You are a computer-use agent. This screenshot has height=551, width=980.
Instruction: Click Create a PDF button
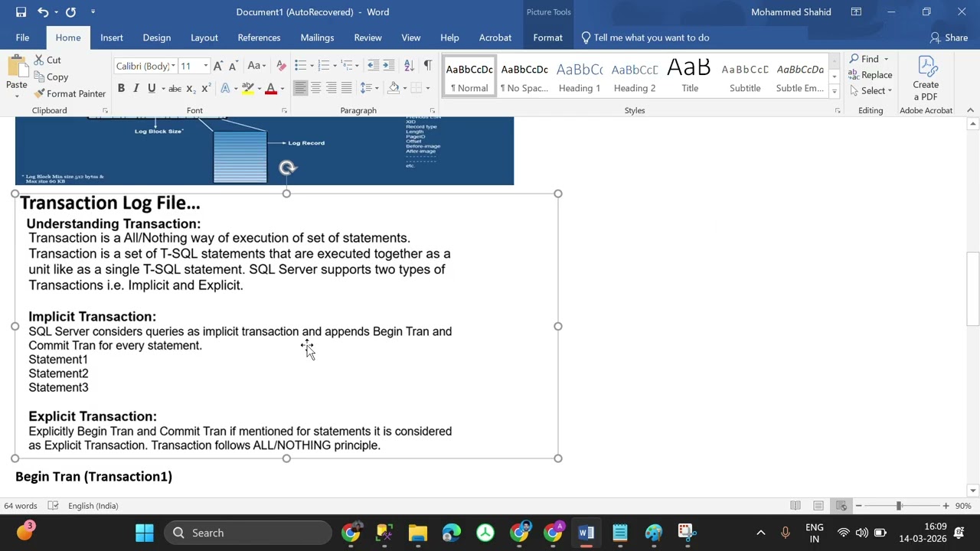click(x=926, y=79)
